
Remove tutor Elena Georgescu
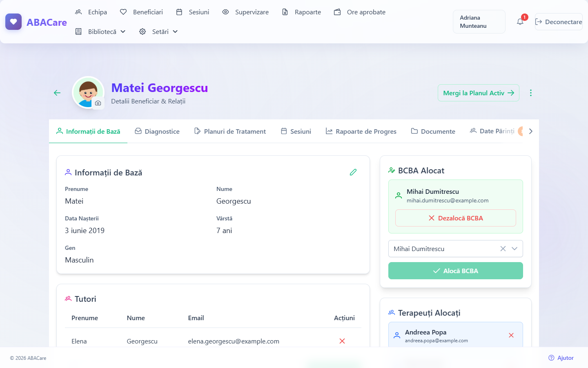(342, 341)
